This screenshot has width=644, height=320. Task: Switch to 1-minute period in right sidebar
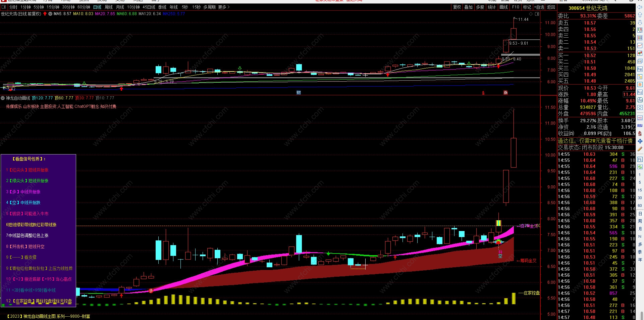(x=640, y=175)
